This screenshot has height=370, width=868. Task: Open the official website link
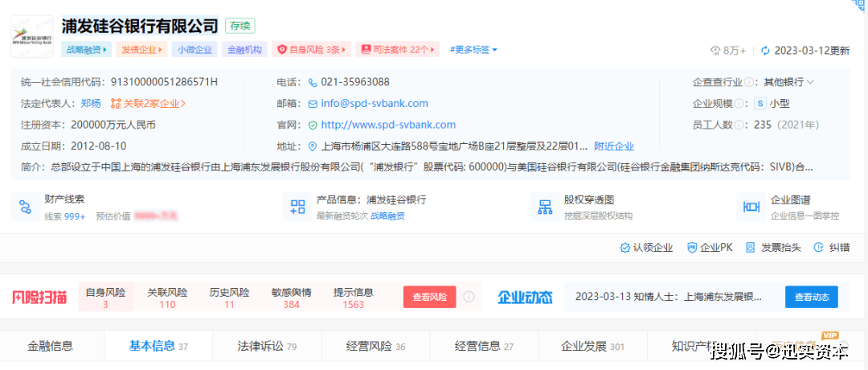(388, 125)
